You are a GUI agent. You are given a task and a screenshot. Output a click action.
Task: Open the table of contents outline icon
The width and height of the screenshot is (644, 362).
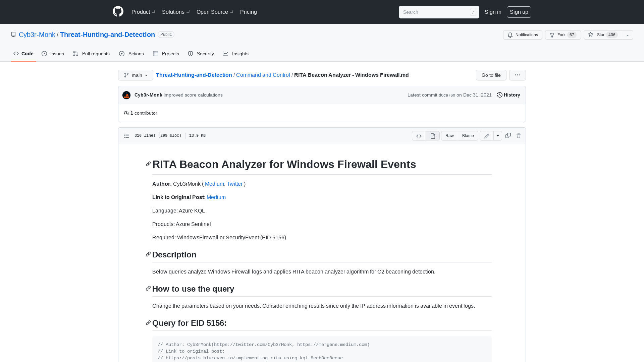point(126,136)
